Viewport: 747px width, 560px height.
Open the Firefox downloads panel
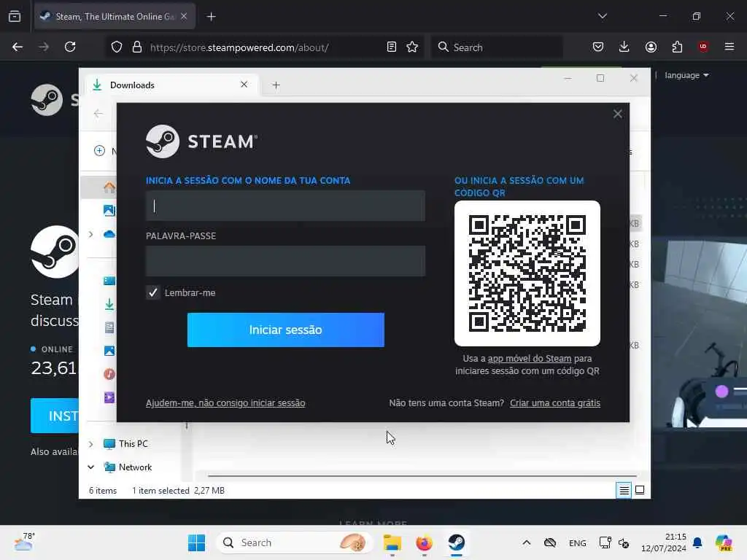point(624,47)
